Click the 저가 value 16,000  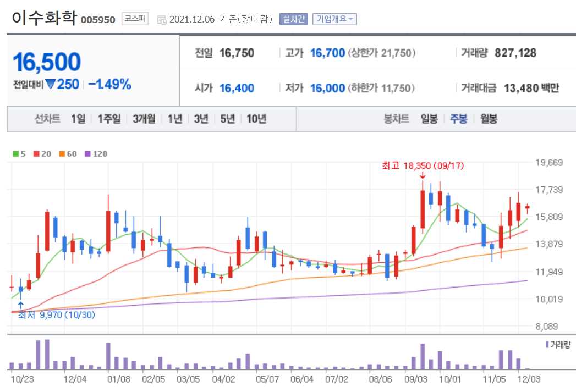click(327, 88)
